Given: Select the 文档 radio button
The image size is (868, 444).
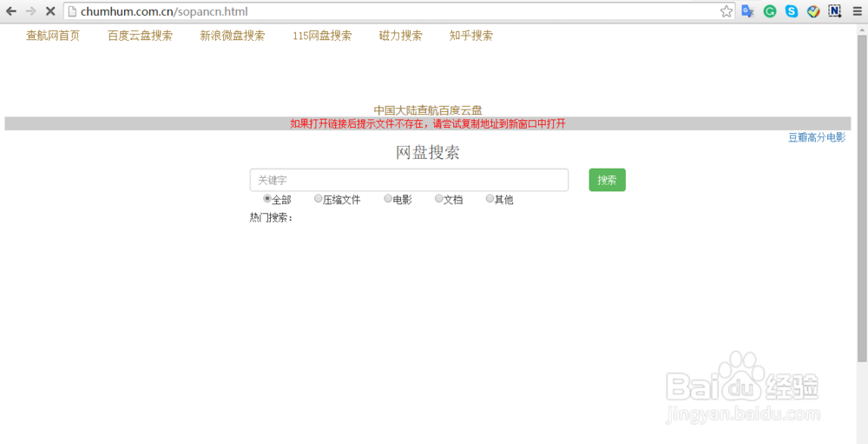Looking at the screenshot, I should click(439, 198).
